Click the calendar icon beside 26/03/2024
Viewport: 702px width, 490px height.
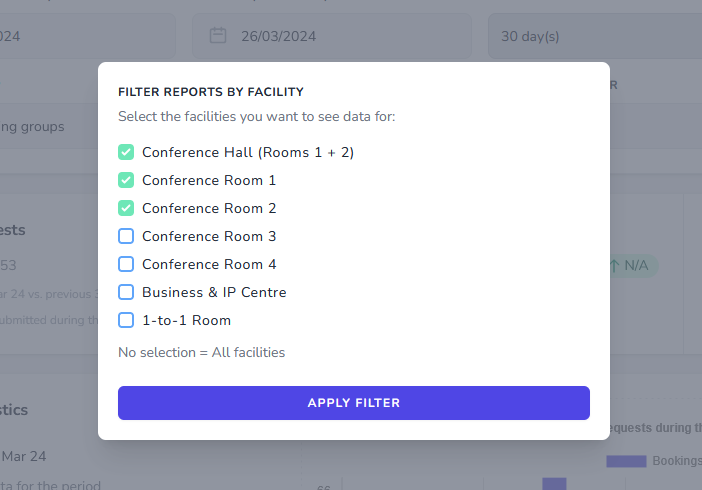[217, 36]
